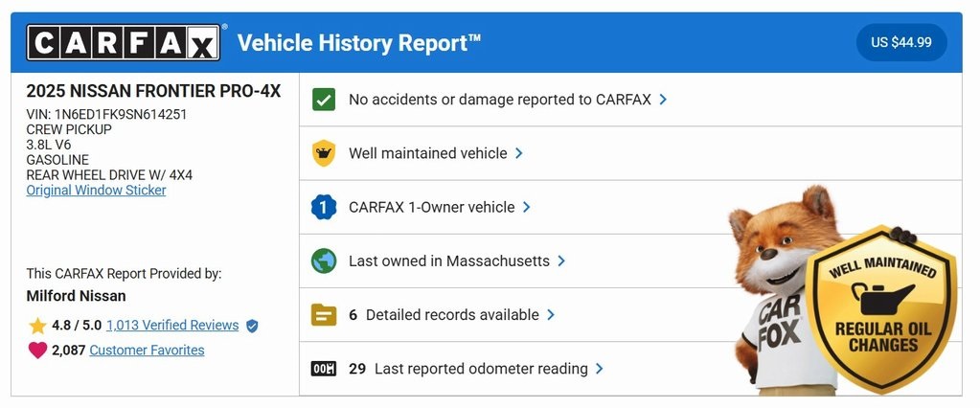Image resolution: width=980 pixels, height=408 pixels.
Task: Click the oil can well maintained icon
Action: point(324,153)
